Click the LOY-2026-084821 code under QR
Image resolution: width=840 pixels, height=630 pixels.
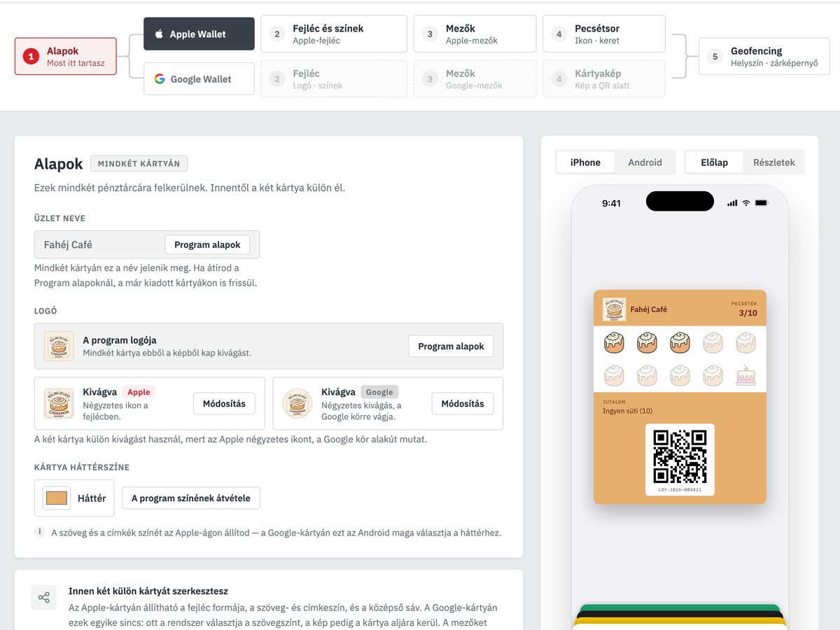(680, 490)
